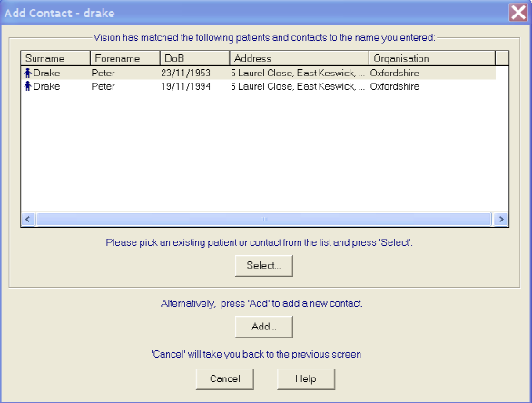Sort list by the Surname column header
The height and width of the screenshot is (403, 532).
point(55,58)
